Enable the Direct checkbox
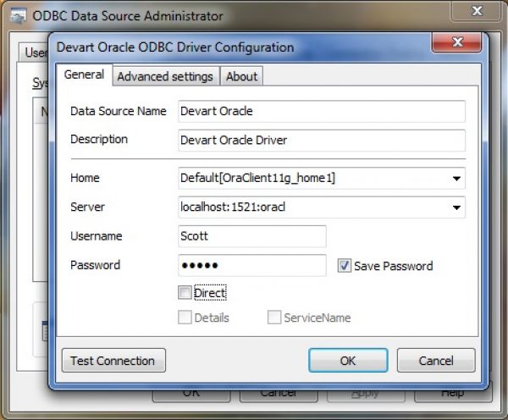The width and height of the screenshot is (508, 420). point(185,293)
